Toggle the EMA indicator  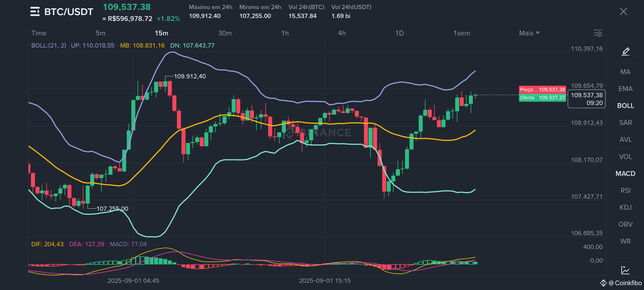(x=625, y=89)
